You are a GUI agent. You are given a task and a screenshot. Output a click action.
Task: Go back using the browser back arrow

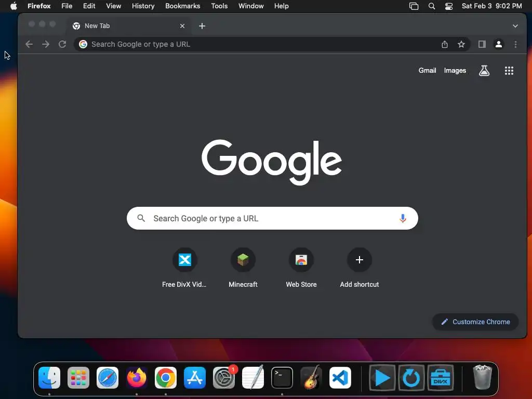click(x=29, y=44)
